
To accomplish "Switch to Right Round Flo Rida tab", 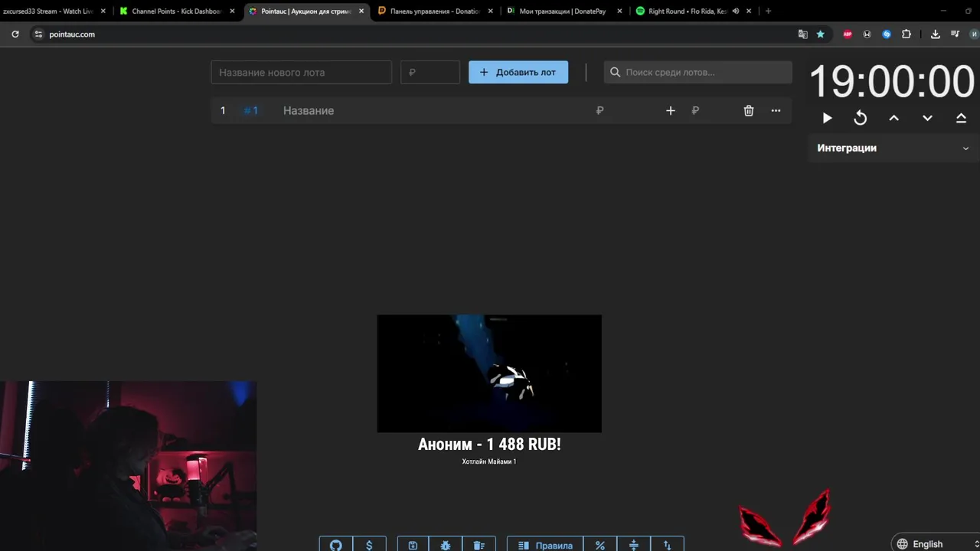I will coord(688,11).
